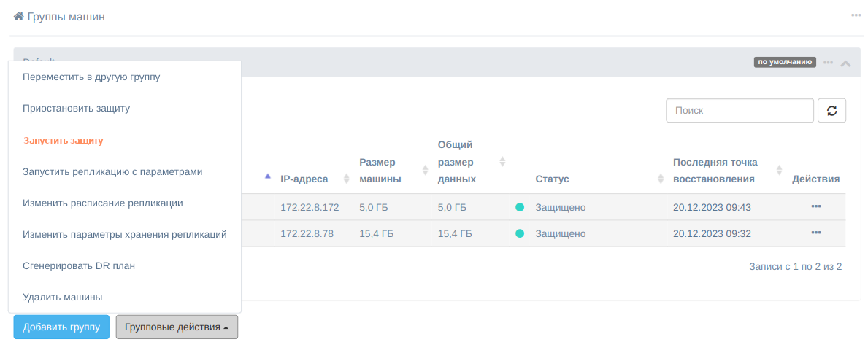This screenshot has width=868, height=350.
Task: Click Защищено status in the 172.22.8.172 row
Action: tap(560, 207)
